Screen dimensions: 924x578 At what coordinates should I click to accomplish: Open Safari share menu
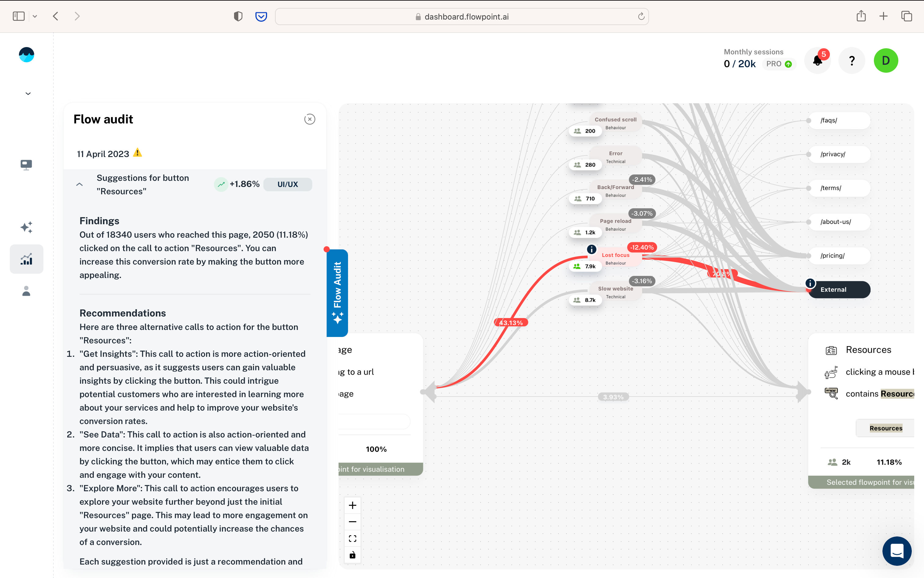[x=861, y=16]
